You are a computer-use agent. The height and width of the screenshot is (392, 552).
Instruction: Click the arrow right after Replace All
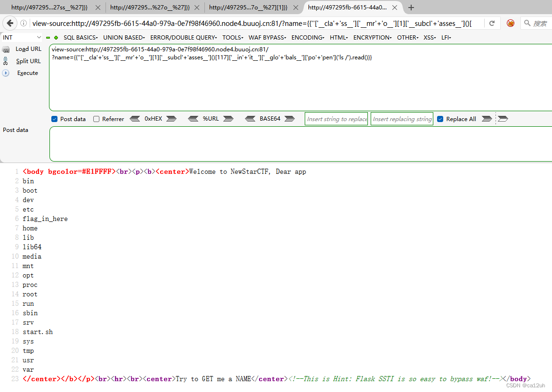tap(487, 119)
